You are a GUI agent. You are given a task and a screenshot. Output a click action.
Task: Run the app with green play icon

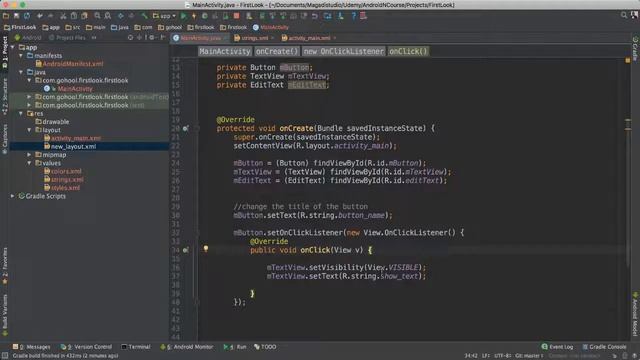click(184, 16)
